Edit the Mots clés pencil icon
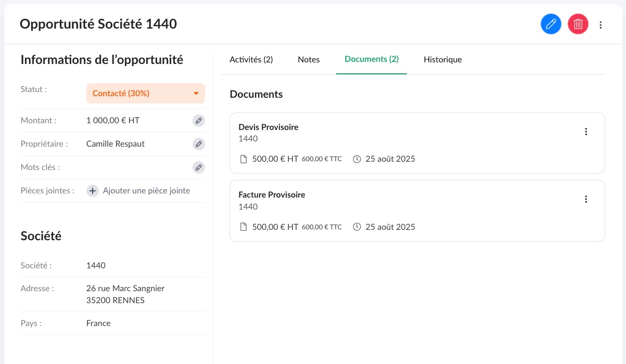 point(198,167)
